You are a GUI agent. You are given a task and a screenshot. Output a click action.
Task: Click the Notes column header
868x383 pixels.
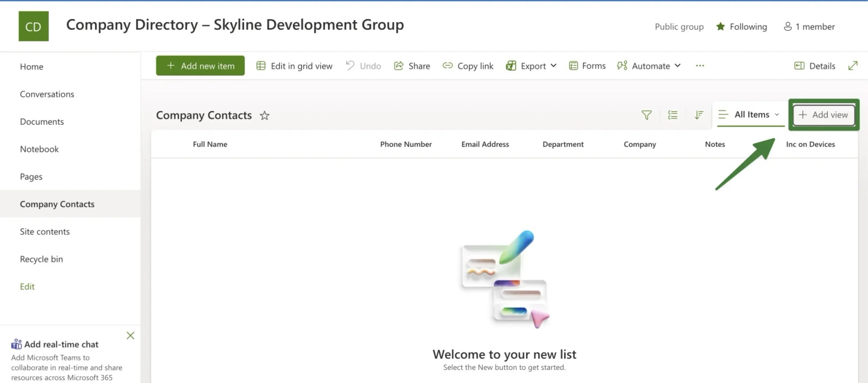pyautogui.click(x=714, y=144)
